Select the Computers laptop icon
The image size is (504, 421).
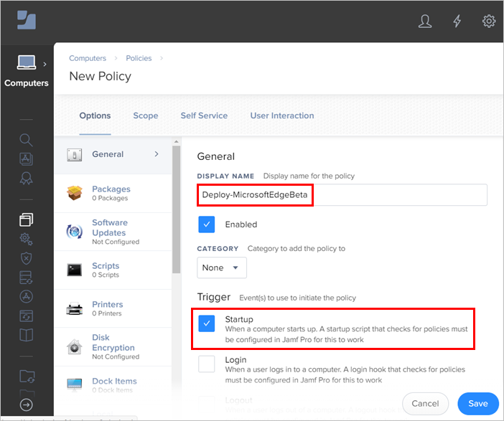click(26, 62)
